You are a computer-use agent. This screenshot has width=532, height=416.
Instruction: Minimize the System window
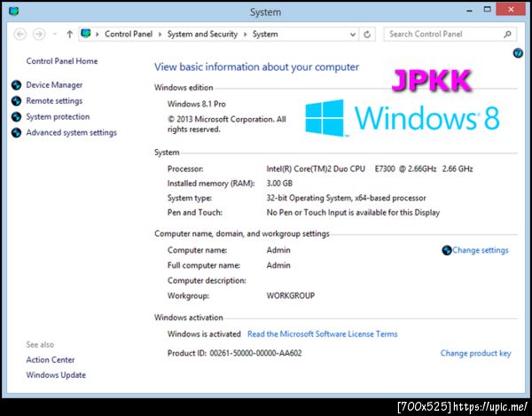click(x=469, y=10)
